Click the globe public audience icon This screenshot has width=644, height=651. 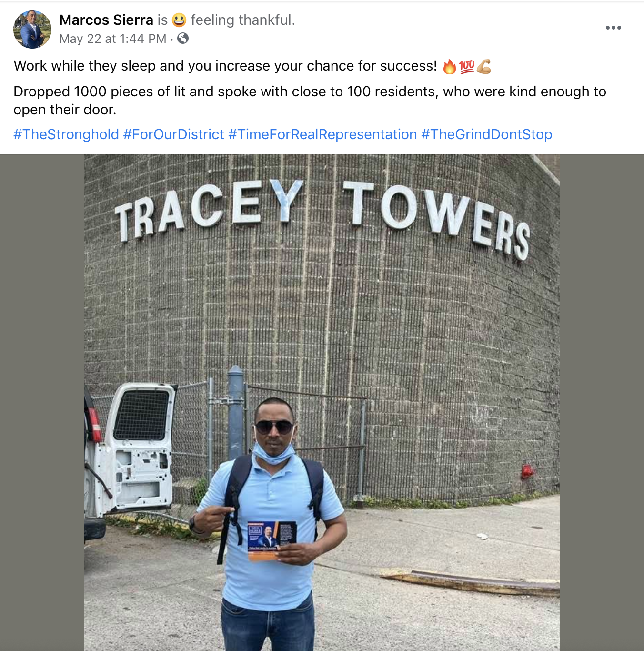point(183,38)
